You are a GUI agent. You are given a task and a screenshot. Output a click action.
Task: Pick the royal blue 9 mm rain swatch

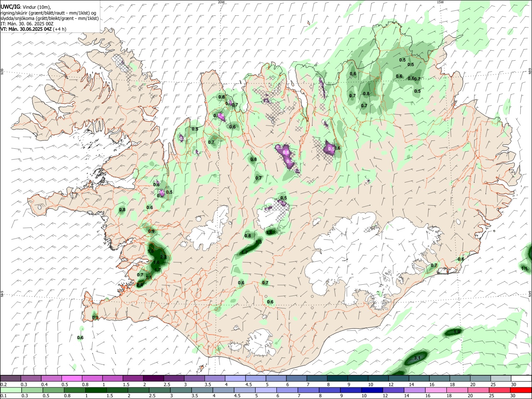(351, 390)
